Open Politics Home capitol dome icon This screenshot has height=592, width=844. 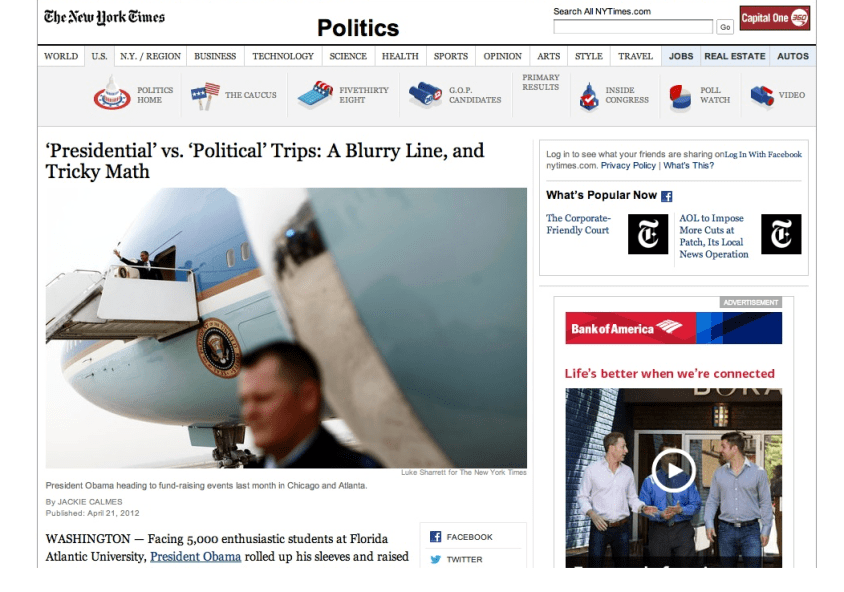(112, 93)
